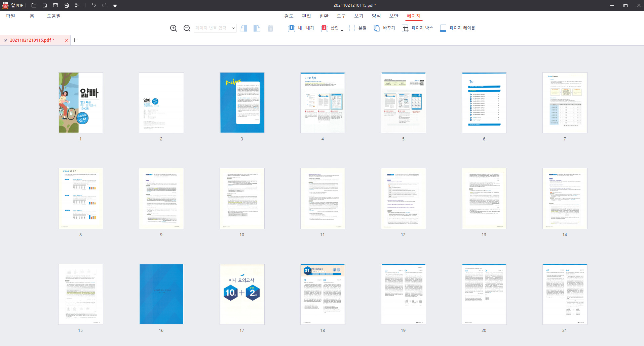This screenshot has height=346, width=644.
Task: Select page 5 thumbnail
Action: click(x=404, y=103)
